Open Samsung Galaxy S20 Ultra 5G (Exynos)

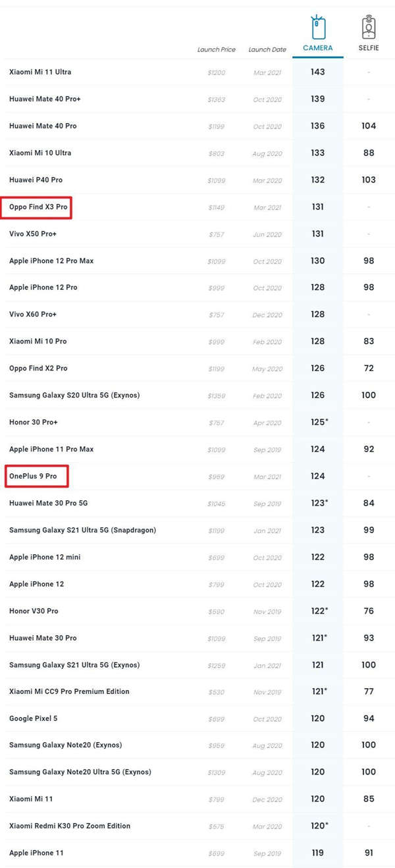pos(74,395)
